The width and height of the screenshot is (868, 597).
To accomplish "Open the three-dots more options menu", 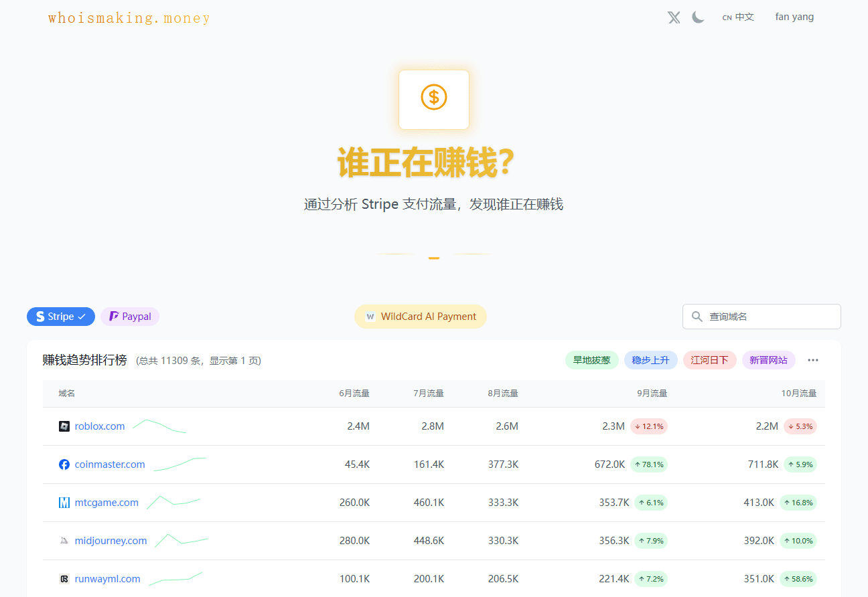I will coord(813,360).
